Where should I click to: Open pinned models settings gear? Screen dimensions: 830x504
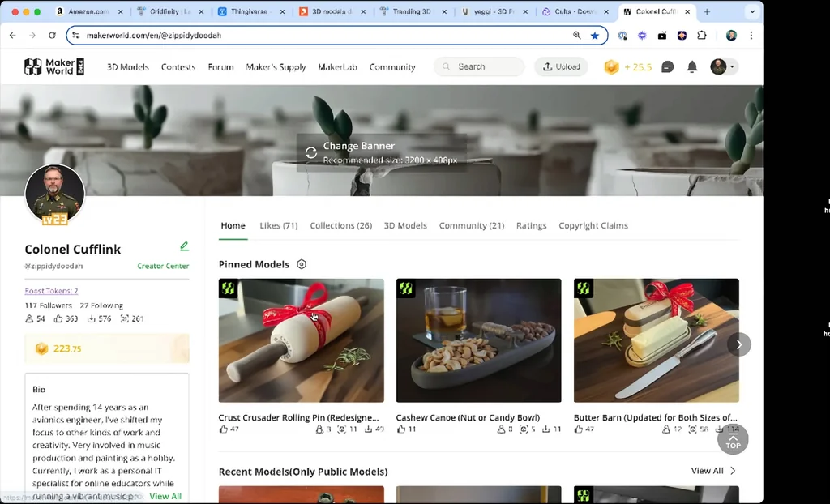302,264
